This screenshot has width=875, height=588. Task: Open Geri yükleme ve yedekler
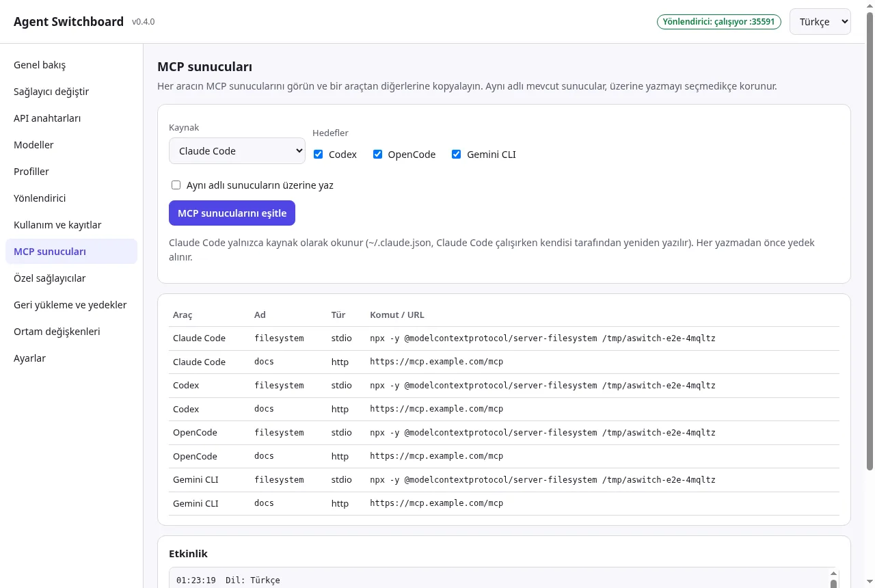71,305
